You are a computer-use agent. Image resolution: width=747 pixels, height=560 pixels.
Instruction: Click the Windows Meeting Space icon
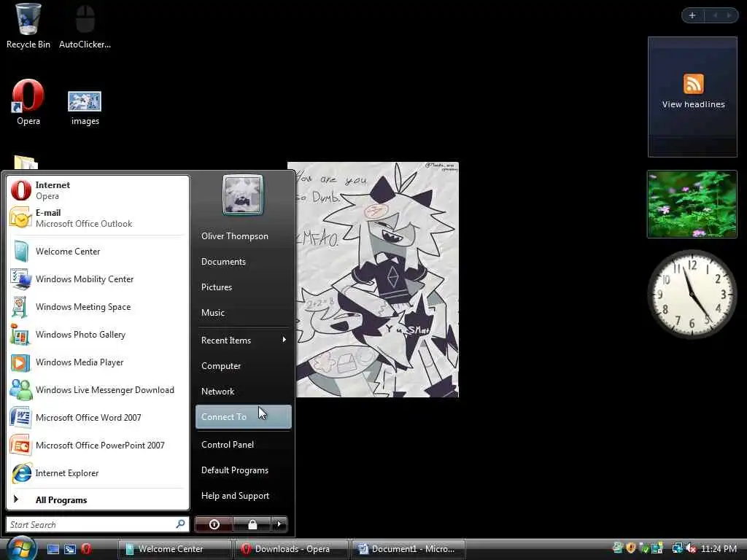[x=20, y=307]
